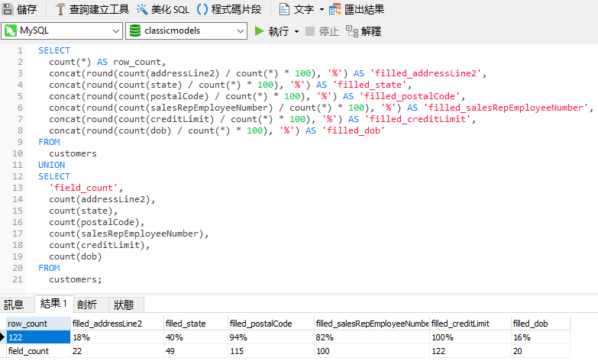This screenshot has height=364, width=598.
Task: Select the 18% cell
Action: click(117, 337)
